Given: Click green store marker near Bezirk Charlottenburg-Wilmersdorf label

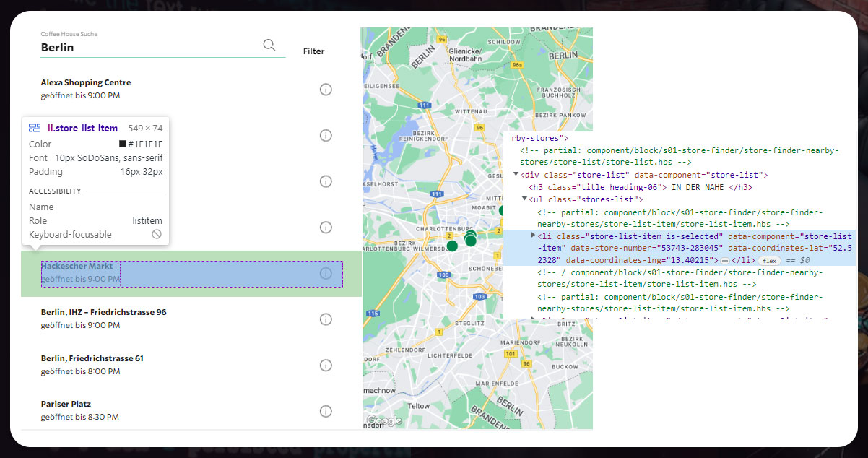Looking at the screenshot, I should click(452, 246).
